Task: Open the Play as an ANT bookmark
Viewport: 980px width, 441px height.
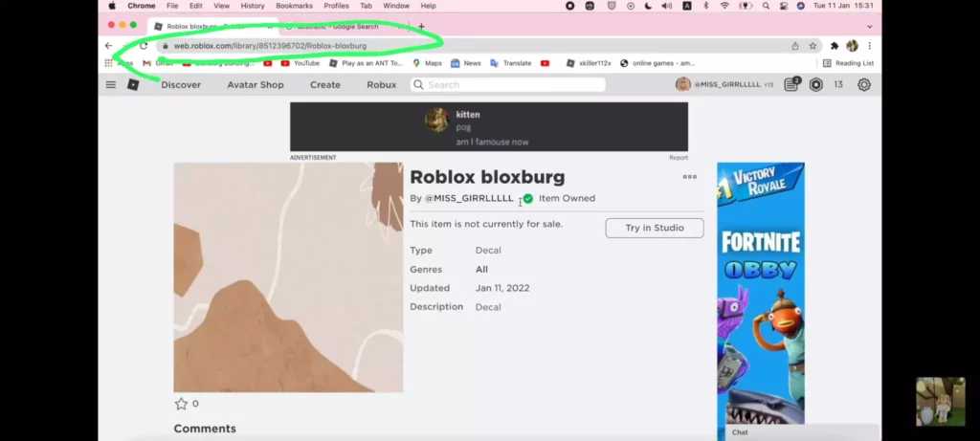Action: 366,63
